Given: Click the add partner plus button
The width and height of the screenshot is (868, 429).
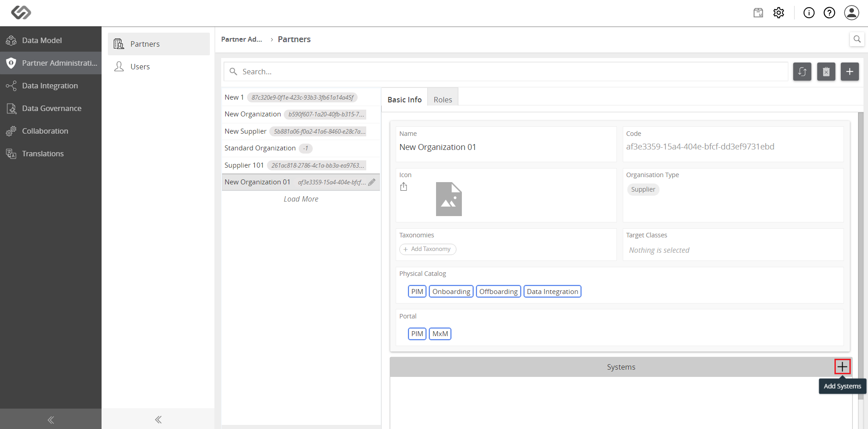Looking at the screenshot, I should (850, 72).
